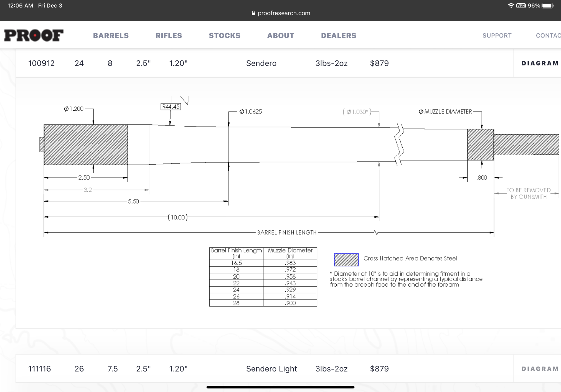The width and height of the screenshot is (561, 392).
Task: Click the .914 muzzle diameter cell
Action: pos(290,296)
